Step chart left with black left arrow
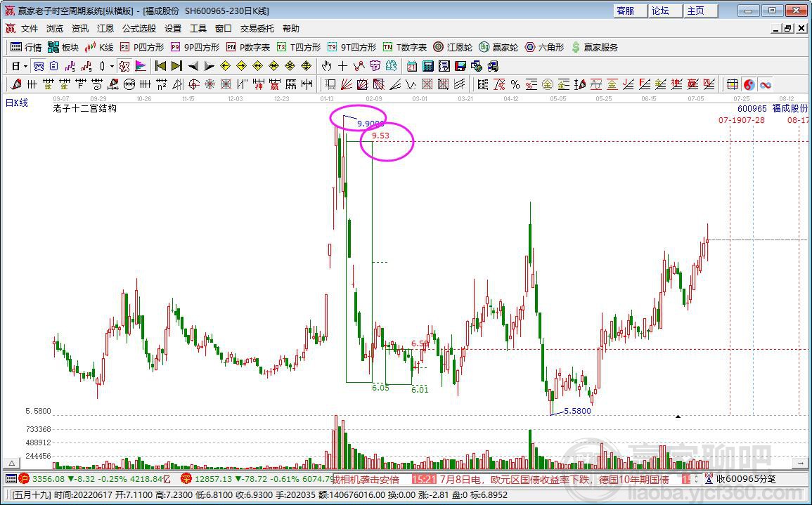The height and width of the screenshot is (505, 812). [193, 66]
